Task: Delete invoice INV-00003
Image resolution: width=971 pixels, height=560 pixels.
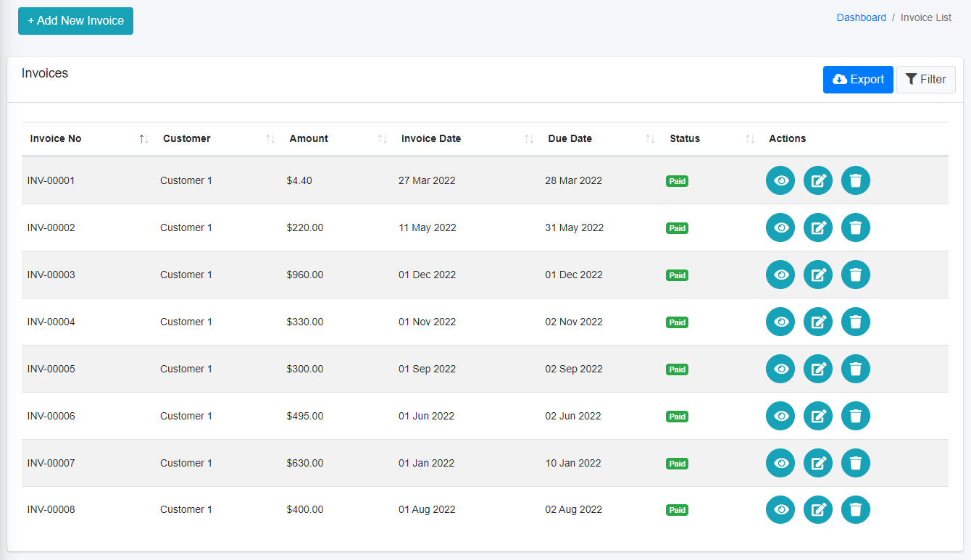Action: [856, 275]
